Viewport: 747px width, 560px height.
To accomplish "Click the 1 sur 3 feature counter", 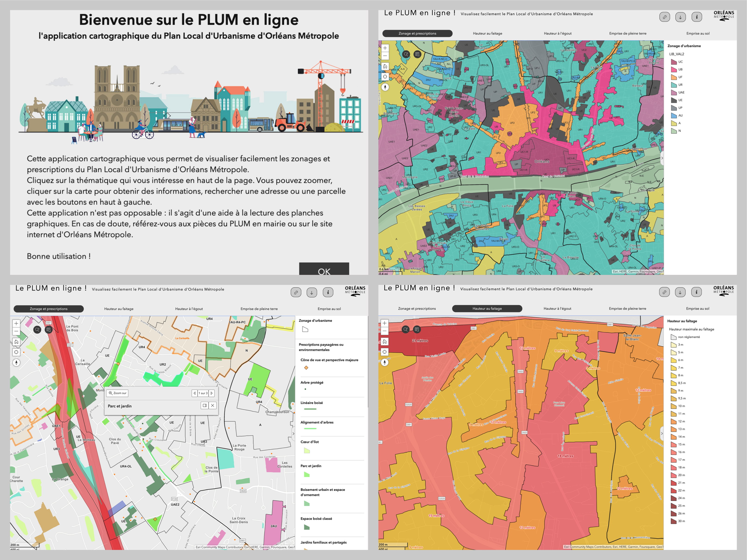I will (x=203, y=393).
